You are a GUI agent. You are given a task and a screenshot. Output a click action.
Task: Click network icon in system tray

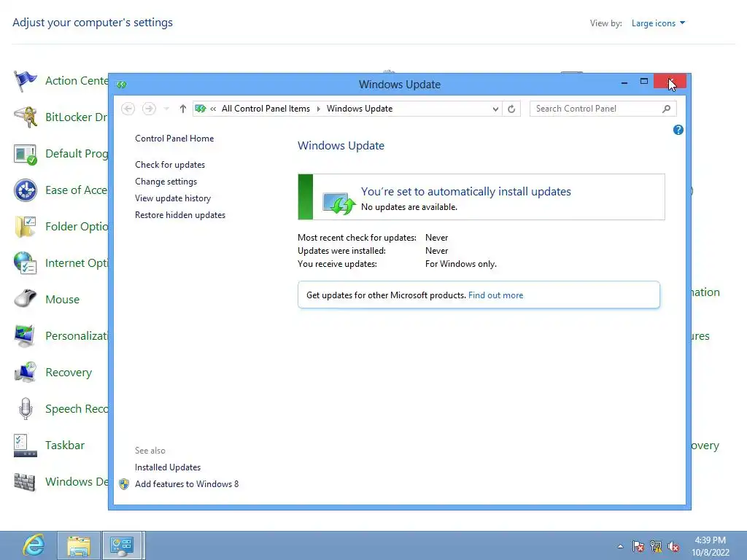pos(656,546)
